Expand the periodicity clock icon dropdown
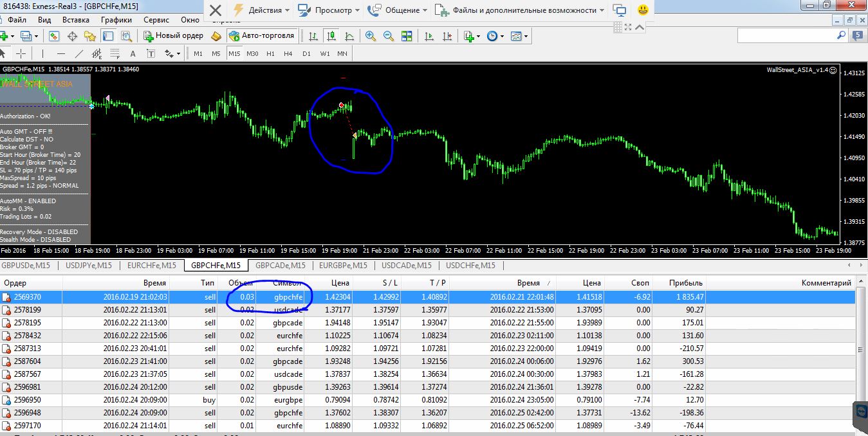The height and width of the screenshot is (436, 868). (x=495, y=36)
